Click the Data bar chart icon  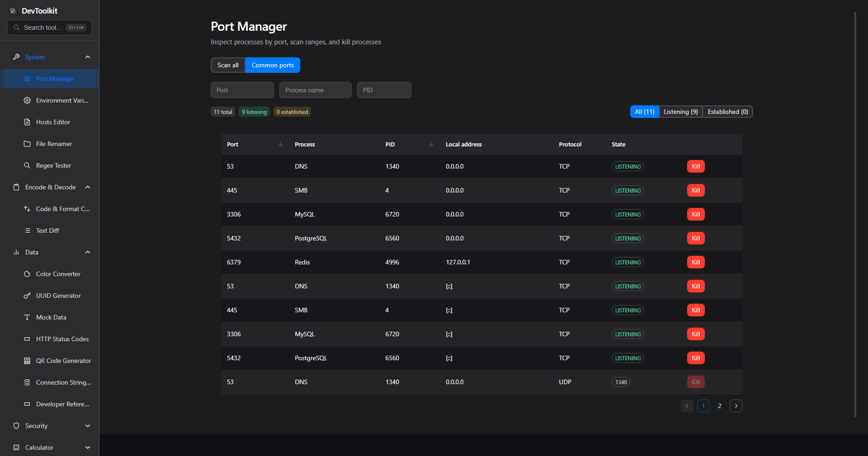pyautogui.click(x=16, y=252)
